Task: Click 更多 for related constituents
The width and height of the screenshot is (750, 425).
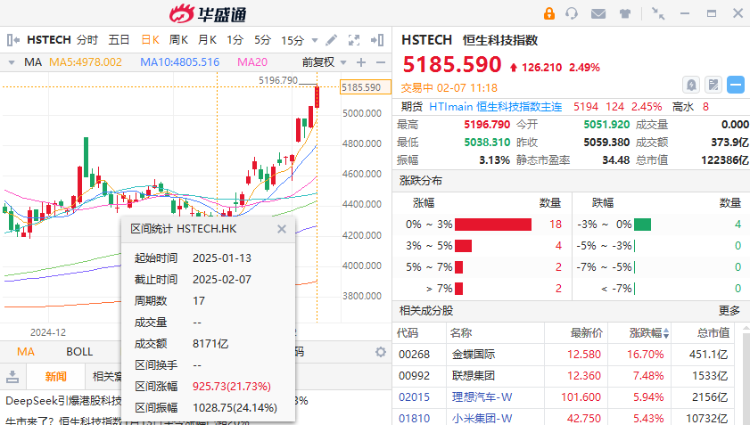Action: [x=729, y=311]
